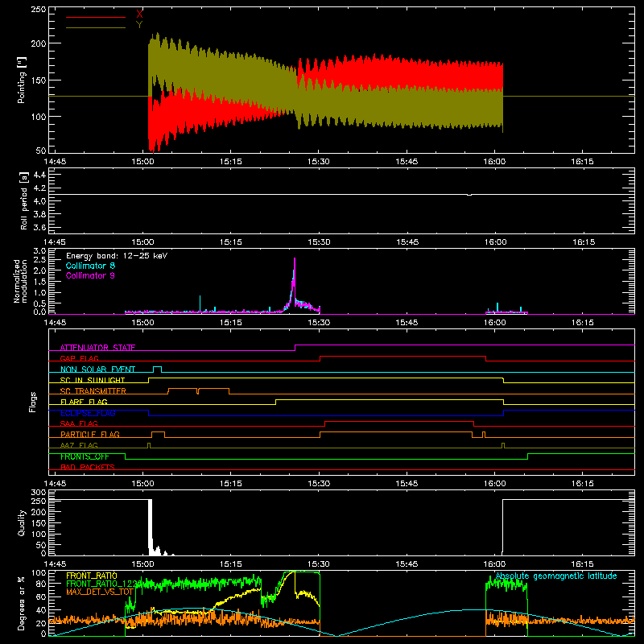Screen dimensions: 644x644
Task: Click the 250 tick on Pointing axis
Action: pos(39,9)
